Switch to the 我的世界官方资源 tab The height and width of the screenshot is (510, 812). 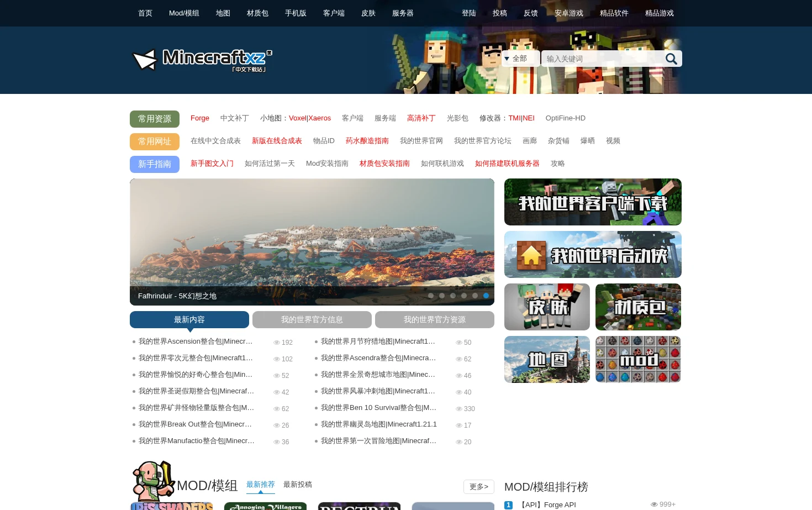click(435, 319)
